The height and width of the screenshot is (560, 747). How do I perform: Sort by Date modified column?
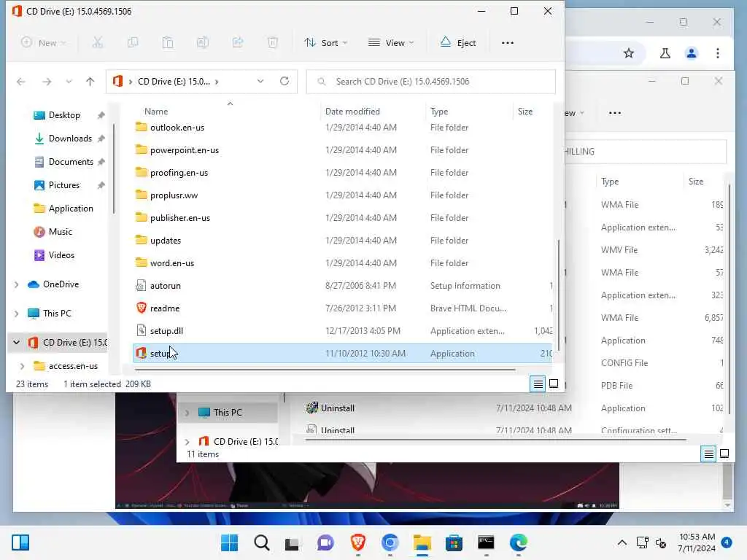click(352, 112)
